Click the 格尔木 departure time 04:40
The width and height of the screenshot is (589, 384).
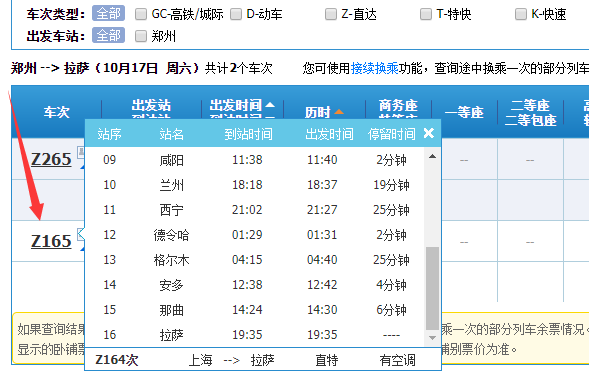322,260
